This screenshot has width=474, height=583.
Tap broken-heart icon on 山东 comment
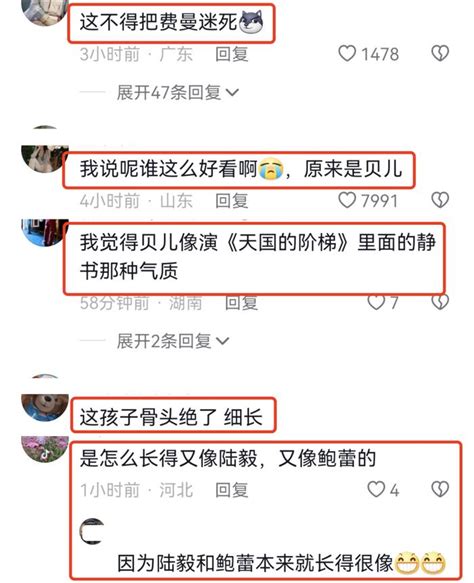[440, 200]
